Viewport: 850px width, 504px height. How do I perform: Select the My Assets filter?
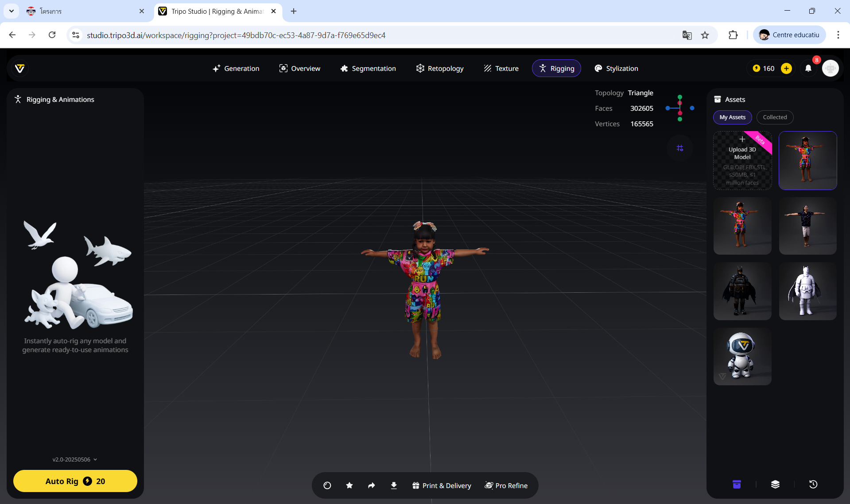point(732,117)
